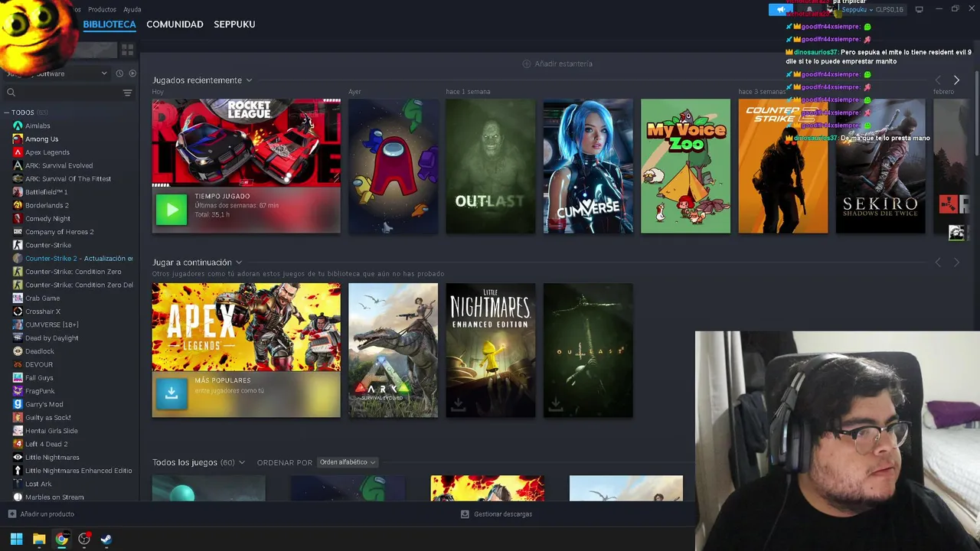Expand Jugados recientemente shelf options chevron
The width and height of the screenshot is (980, 551).
coord(249,80)
